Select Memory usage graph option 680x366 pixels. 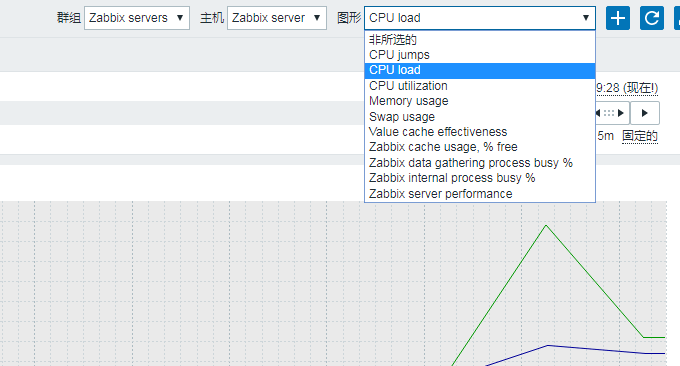(480, 101)
